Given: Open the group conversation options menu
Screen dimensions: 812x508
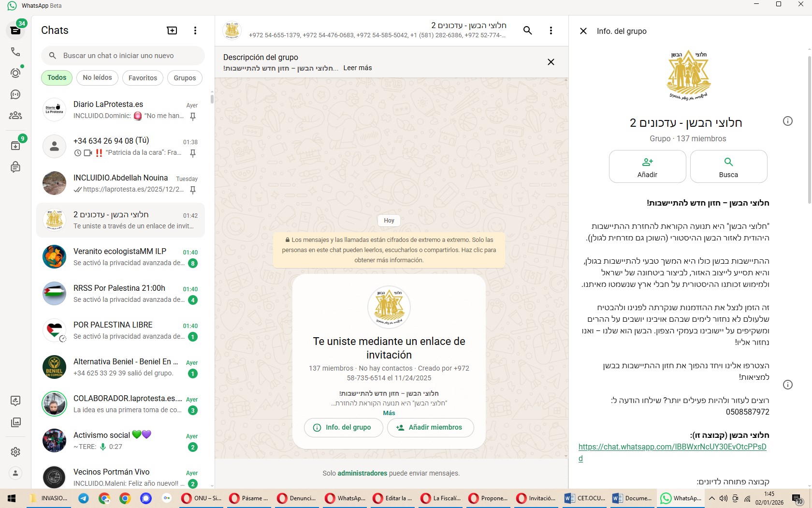Looking at the screenshot, I should pos(551,30).
